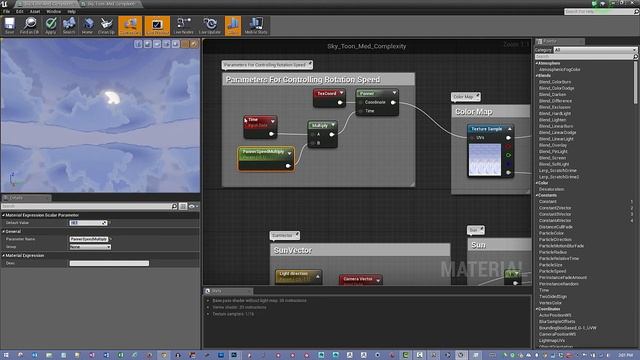Collapse the Panner node with its arrow
Screen dimensions: 640x360
394,93
